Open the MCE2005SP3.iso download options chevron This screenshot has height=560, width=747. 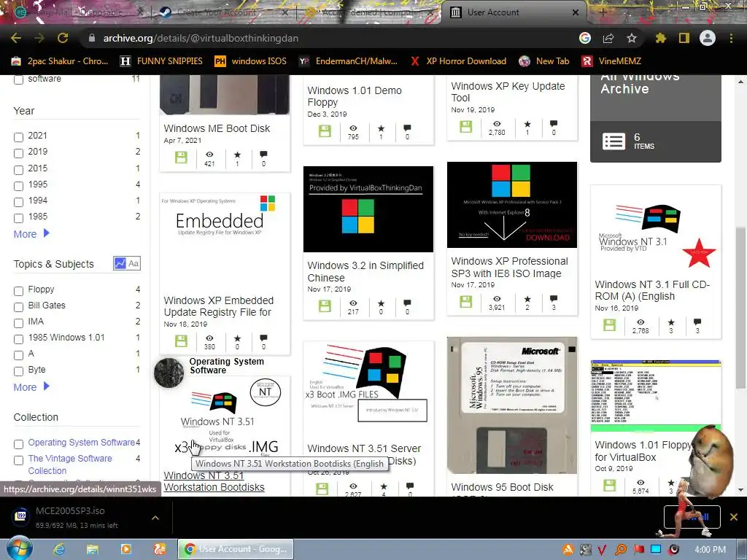point(155,517)
